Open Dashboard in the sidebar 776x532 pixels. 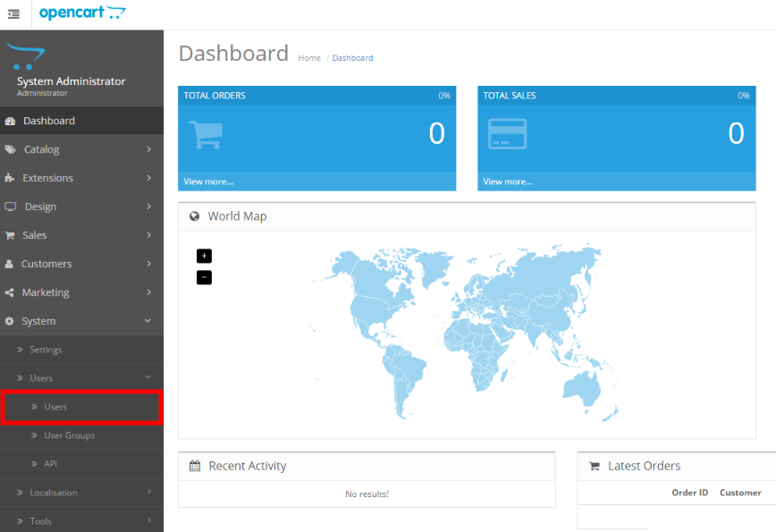tap(81, 121)
